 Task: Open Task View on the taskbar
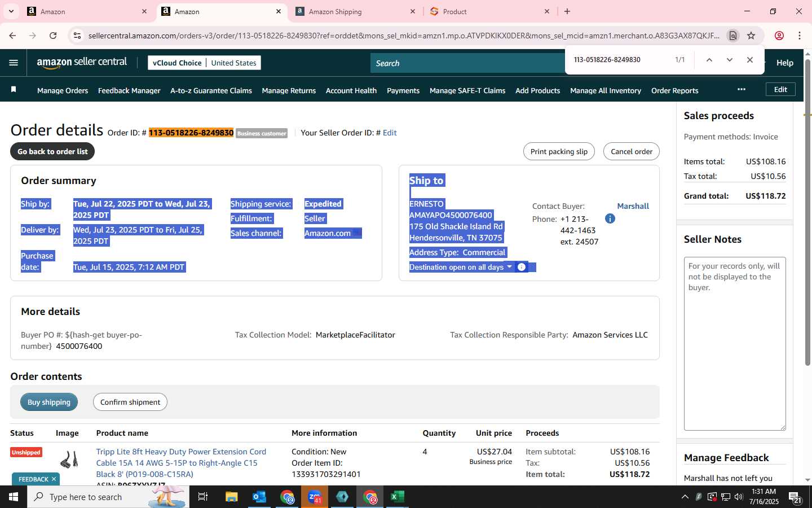(203, 497)
